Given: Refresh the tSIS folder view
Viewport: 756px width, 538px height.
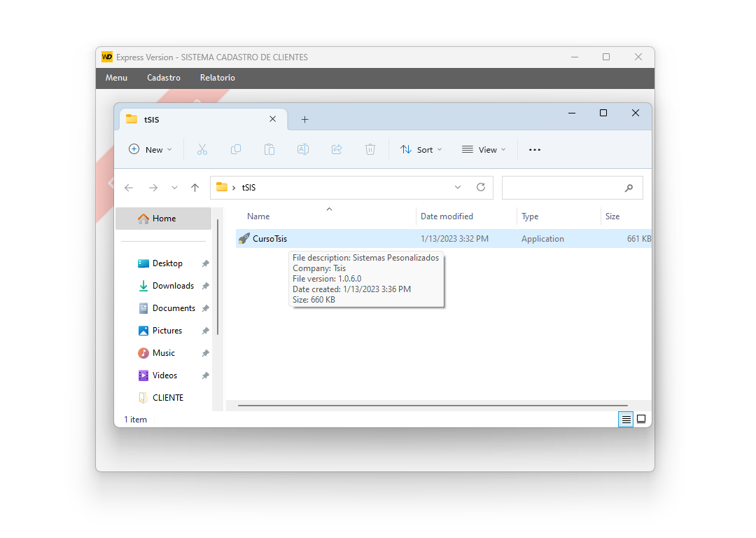Looking at the screenshot, I should [x=481, y=188].
